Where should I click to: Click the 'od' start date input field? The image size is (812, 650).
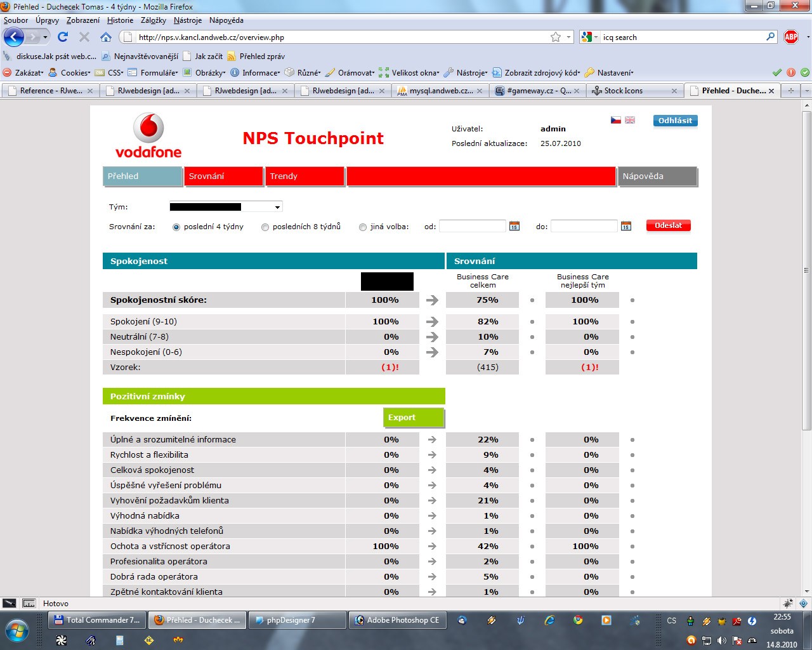click(x=472, y=226)
